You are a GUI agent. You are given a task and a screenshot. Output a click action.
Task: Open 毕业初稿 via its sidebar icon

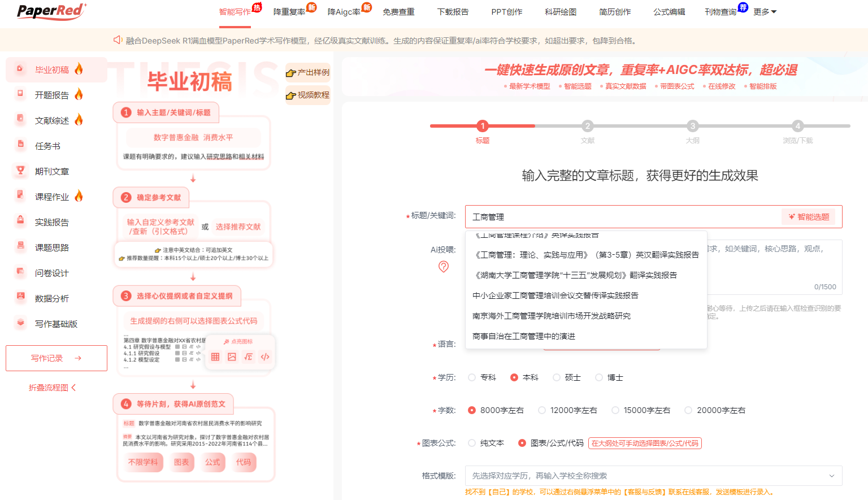20,69
